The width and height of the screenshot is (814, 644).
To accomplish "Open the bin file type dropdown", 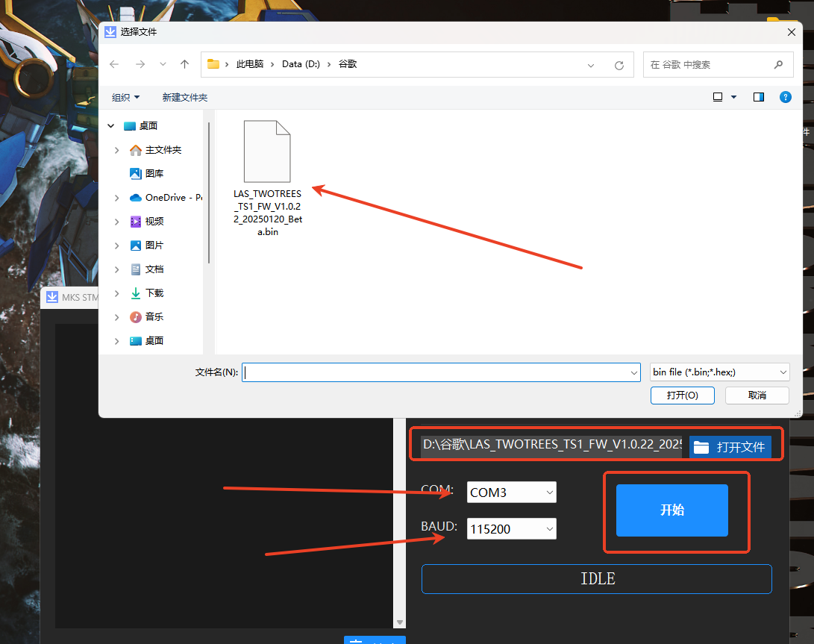I will 719,372.
